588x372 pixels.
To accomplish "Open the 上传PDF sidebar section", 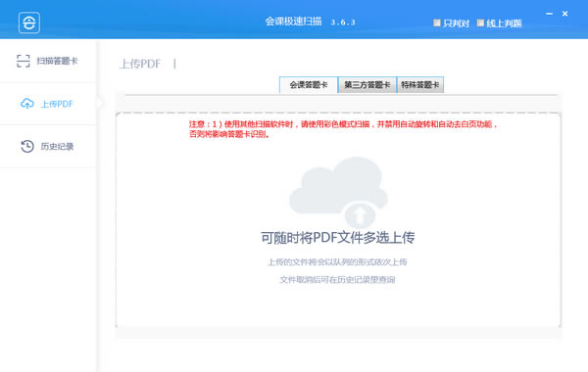I will click(48, 104).
